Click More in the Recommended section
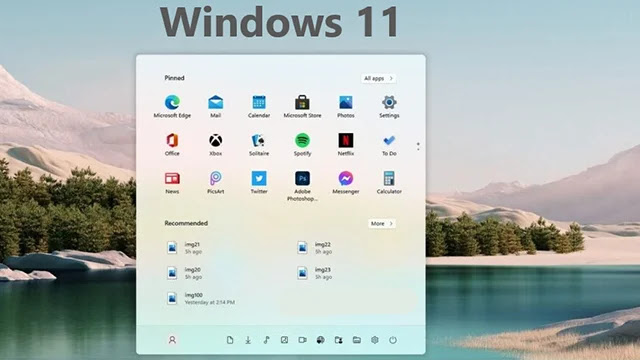Image resolution: width=640 pixels, height=360 pixels. point(382,224)
